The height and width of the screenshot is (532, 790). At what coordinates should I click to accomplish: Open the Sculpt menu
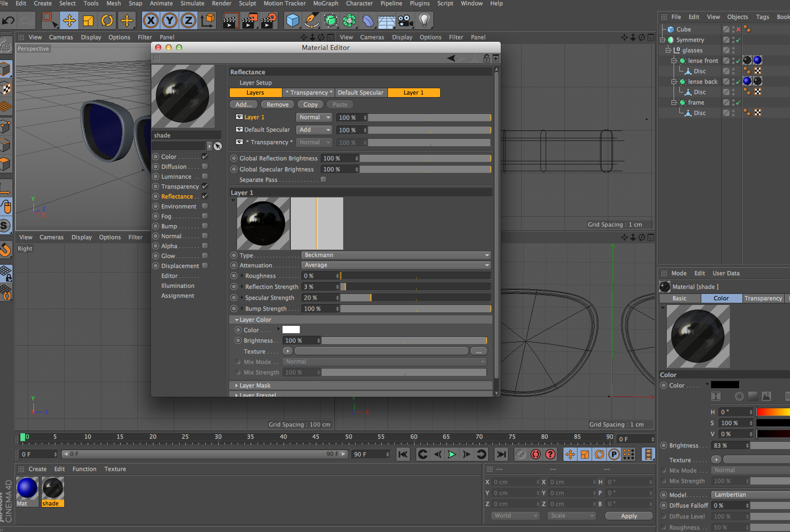pyautogui.click(x=247, y=4)
